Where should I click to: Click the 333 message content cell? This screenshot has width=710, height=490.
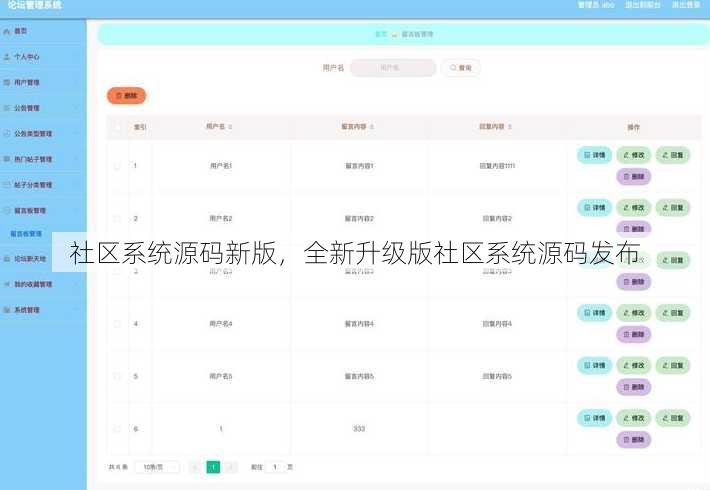(x=359, y=429)
